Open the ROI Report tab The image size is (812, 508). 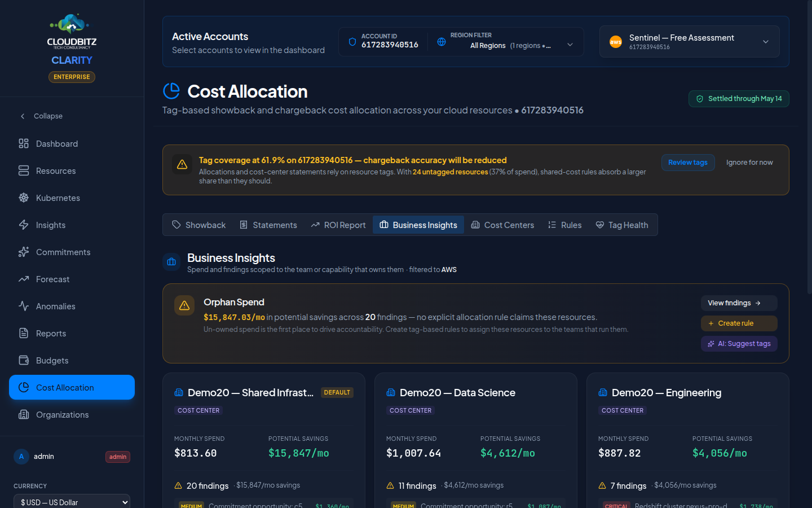338,225
